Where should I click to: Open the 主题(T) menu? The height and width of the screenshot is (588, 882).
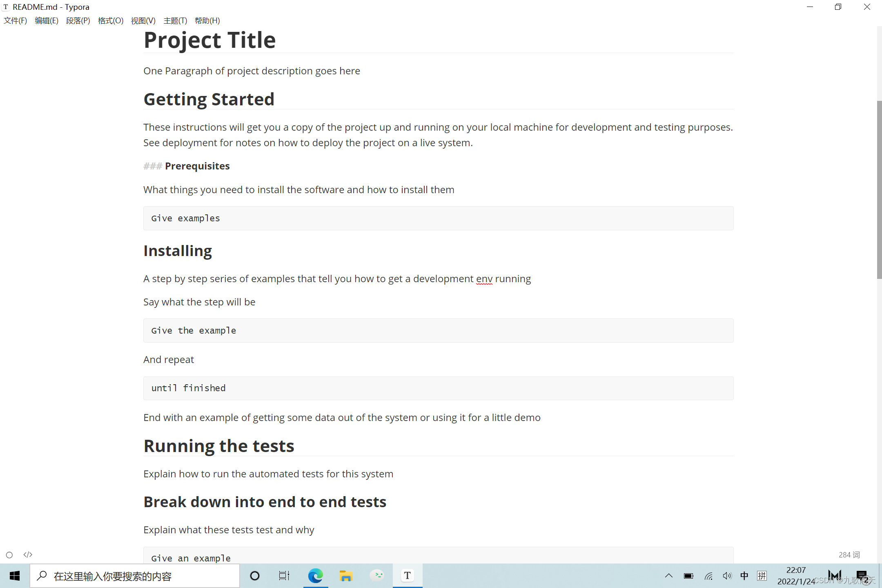point(175,20)
